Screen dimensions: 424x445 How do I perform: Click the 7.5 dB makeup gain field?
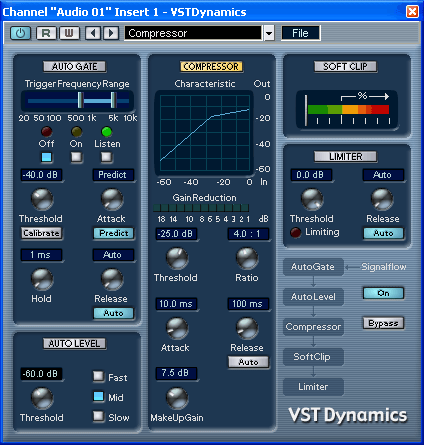click(x=176, y=373)
